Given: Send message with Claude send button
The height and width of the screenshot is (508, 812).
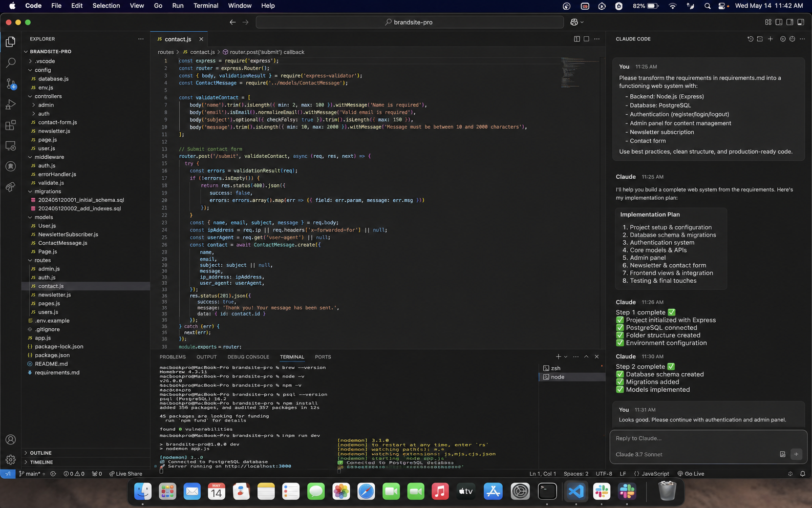Looking at the screenshot, I should (796, 454).
